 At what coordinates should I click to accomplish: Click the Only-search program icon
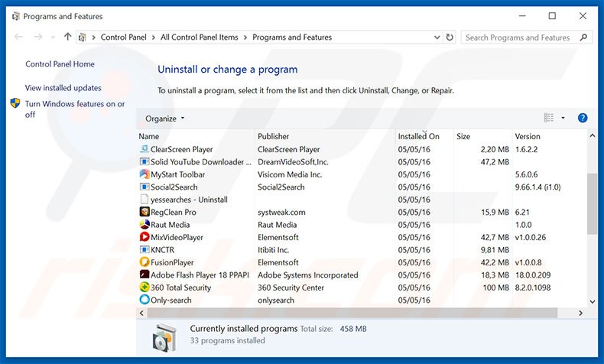[x=144, y=300]
